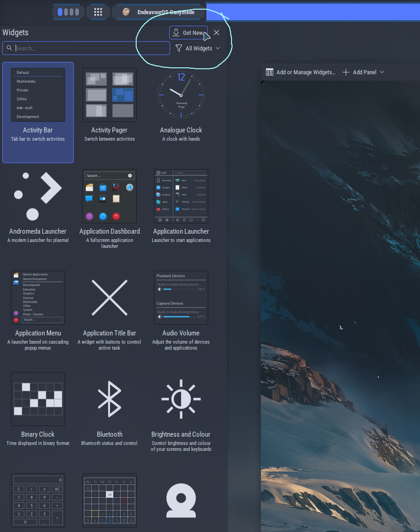
Task: Pick the Application Dashboard widget
Action: [x=110, y=197]
